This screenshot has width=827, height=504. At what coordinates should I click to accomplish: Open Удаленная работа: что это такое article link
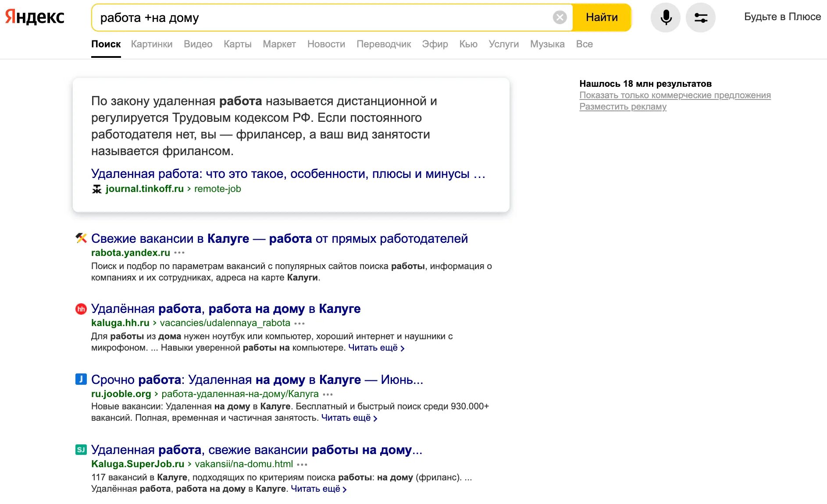288,174
